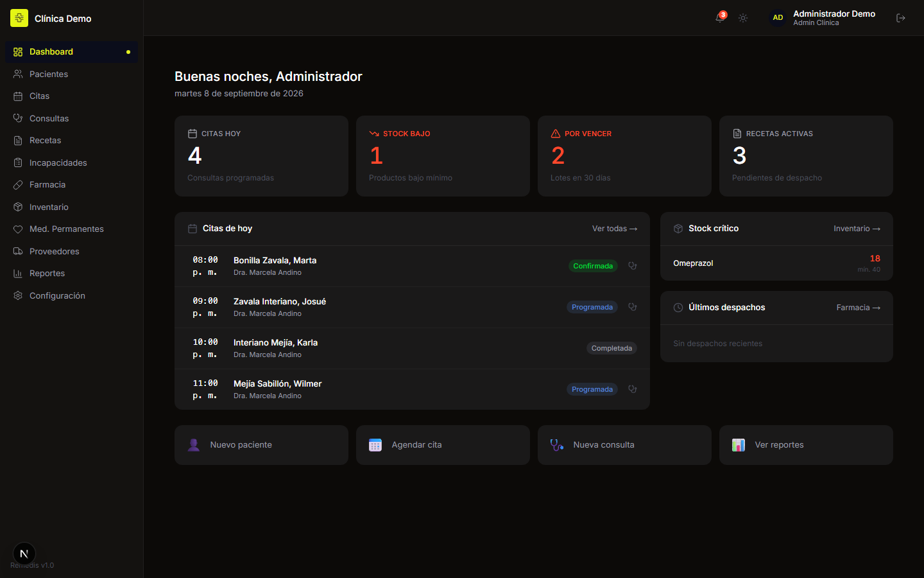Open the Por vencer summary card

point(624,156)
